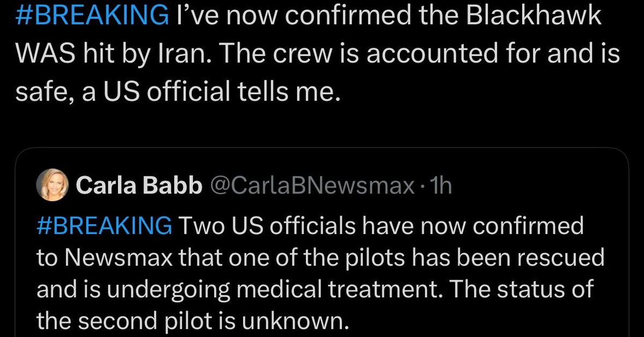Click empty area right of the 1h timestamp
This screenshot has width=644, height=337.
pos(537,186)
